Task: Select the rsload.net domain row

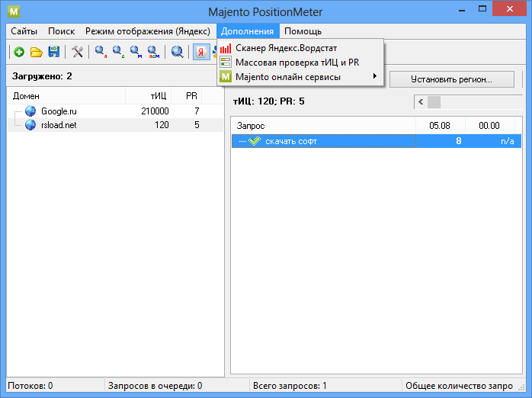Action: (115, 125)
